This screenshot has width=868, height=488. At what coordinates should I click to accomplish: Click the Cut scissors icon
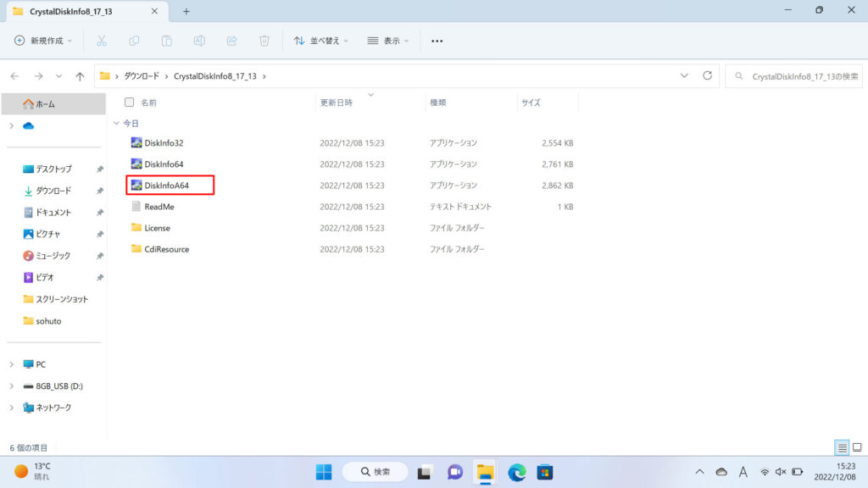click(x=102, y=41)
